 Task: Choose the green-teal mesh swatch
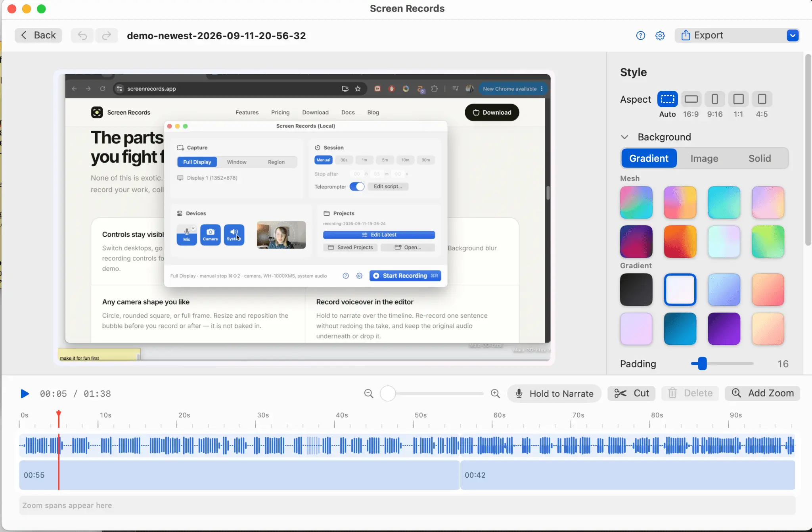(x=768, y=242)
